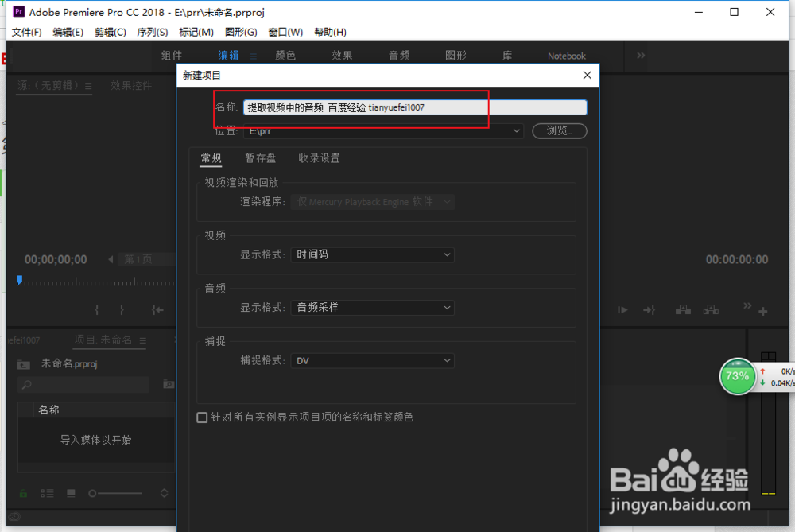Click 名称 column header in project panel

(x=48, y=410)
